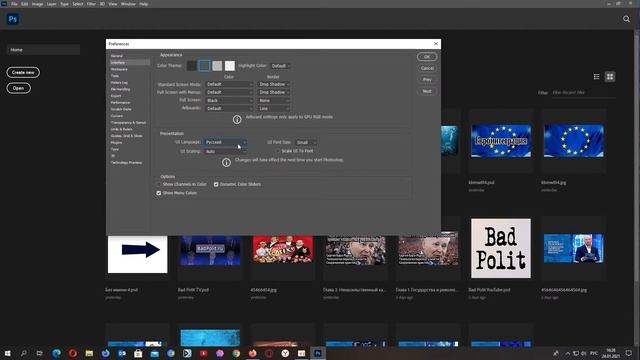Open the Image menu
The height and width of the screenshot is (360, 640).
coord(37,4)
